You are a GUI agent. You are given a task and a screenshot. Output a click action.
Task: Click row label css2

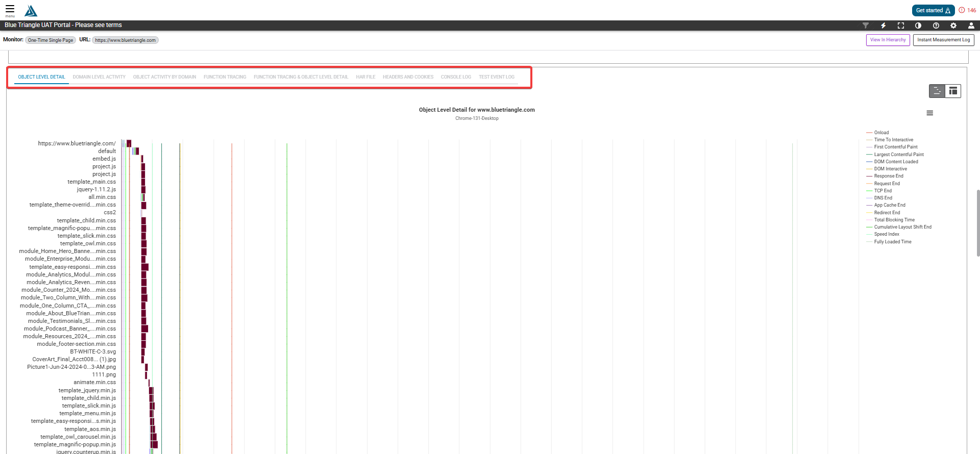click(x=110, y=212)
